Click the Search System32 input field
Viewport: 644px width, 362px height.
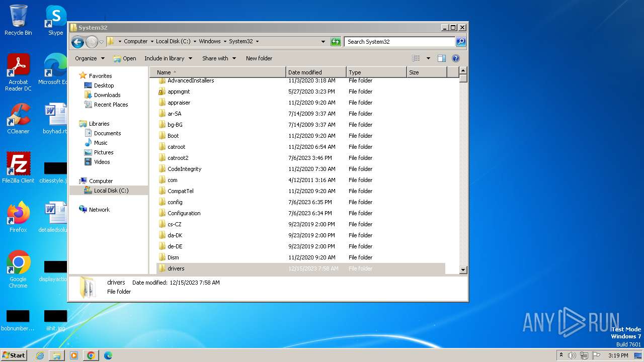tap(399, 42)
